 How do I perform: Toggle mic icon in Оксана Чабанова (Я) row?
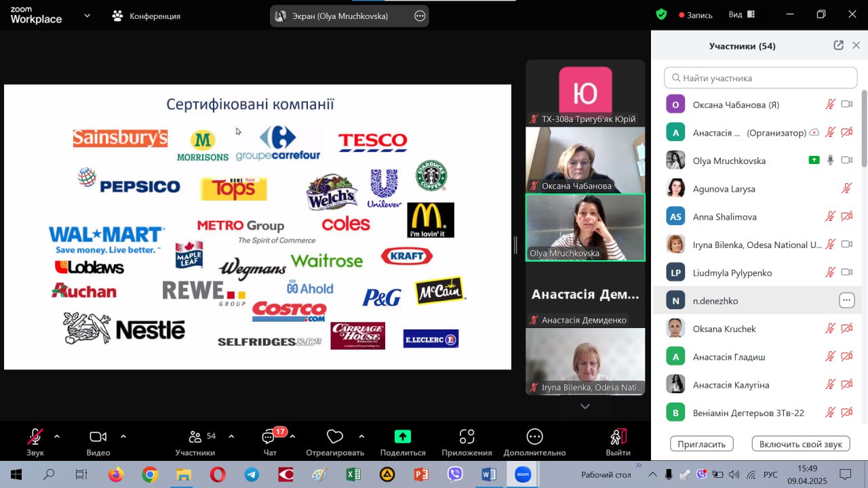click(x=830, y=104)
